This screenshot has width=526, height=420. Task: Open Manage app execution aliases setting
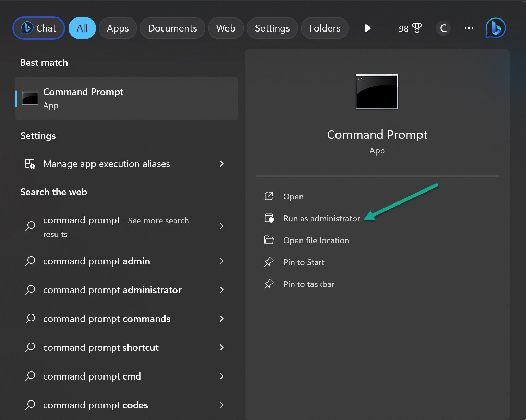point(126,164)
